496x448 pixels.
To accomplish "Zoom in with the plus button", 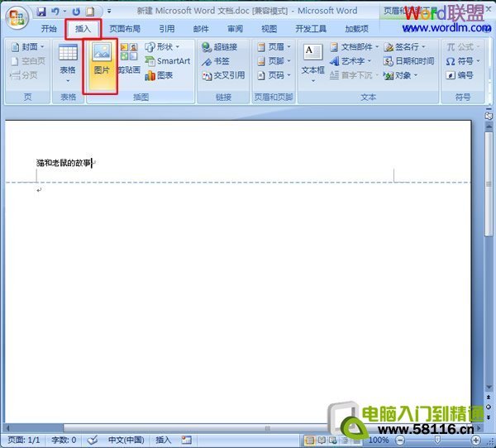I will coord(476,440).
